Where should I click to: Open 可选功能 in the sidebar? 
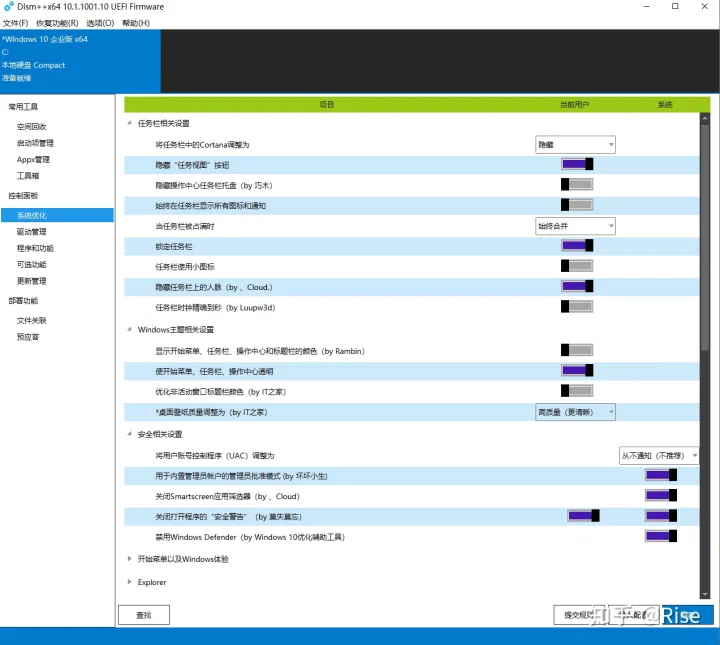(x=31, y=264)
